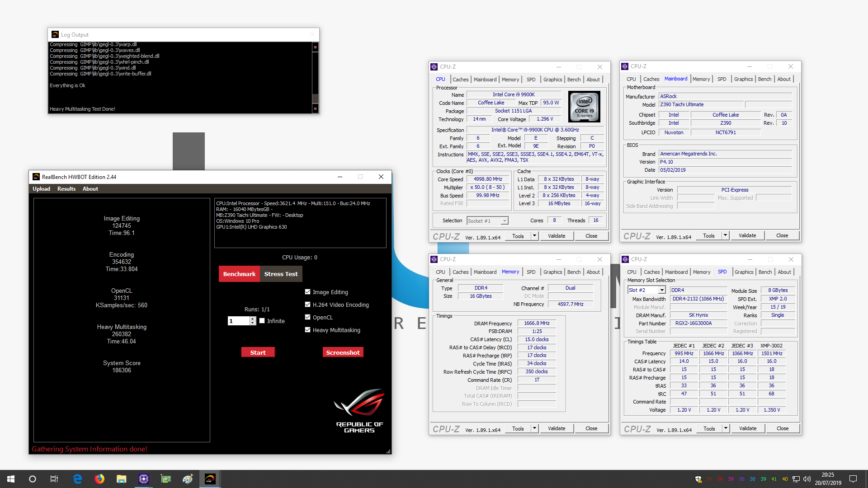The image size is (868, 488).
Task: Click Tools button in CPU-Z Memory window
Action: coord(518,428)
